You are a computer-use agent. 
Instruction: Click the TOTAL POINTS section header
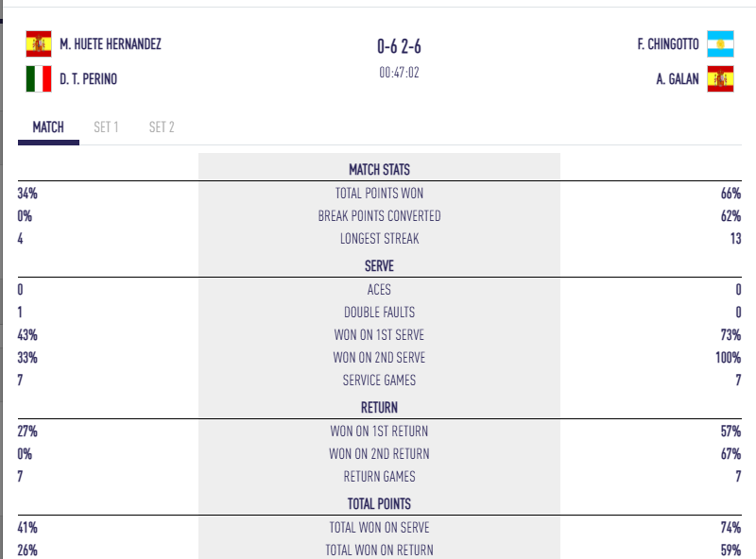coord(379,504)
